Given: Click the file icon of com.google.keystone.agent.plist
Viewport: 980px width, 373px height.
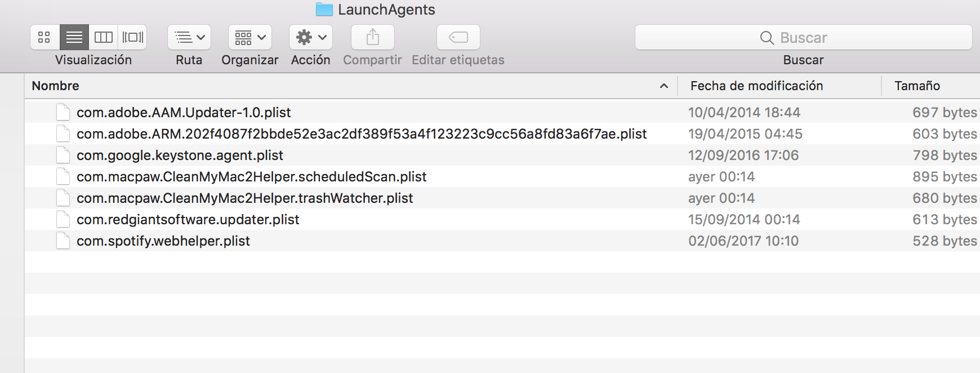Looking at the screenshot, I should click(x=63, y=155).
